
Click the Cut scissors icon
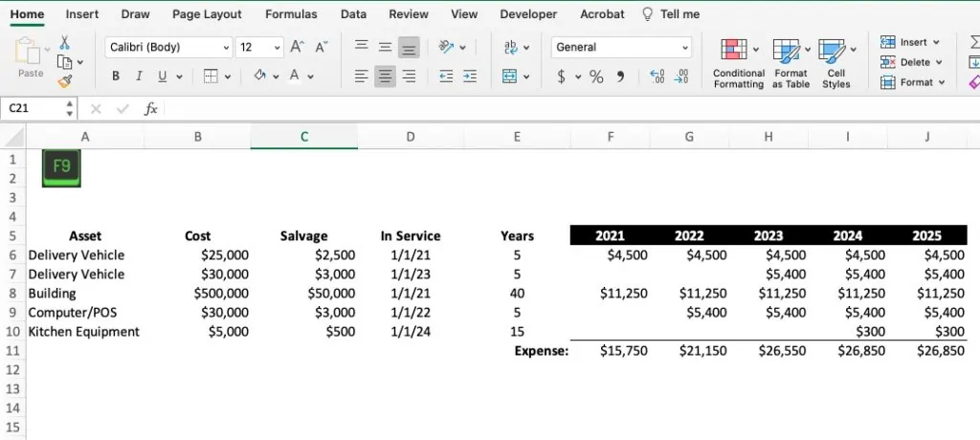64,42
